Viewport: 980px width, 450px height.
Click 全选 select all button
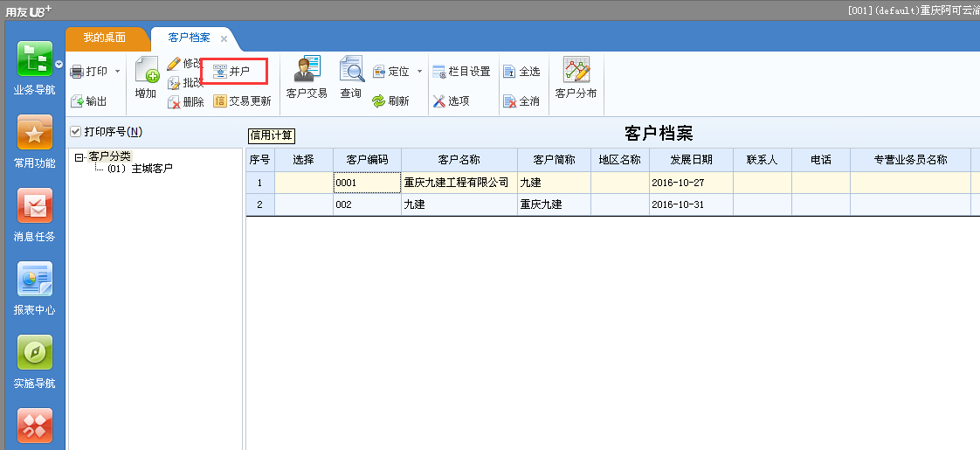(x=521, y=72)
